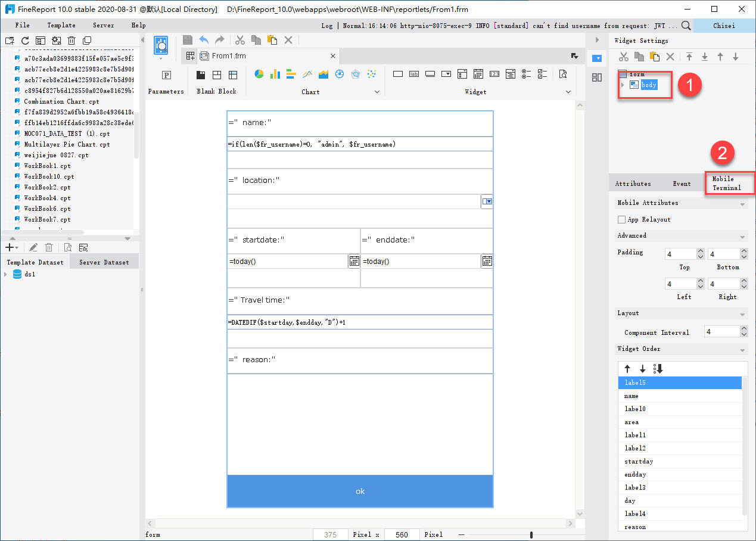Image resolution: width=756 pixels, height=541 pixels.
Task: Undo the last action in the toolbar
Action: [x=204, y=40]
